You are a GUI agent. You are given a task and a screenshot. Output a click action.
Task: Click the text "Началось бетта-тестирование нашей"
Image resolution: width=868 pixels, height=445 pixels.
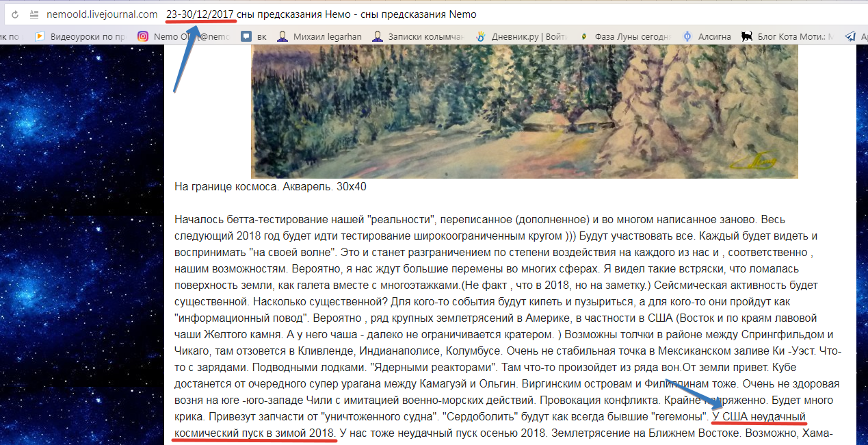(x=269, y=220)
